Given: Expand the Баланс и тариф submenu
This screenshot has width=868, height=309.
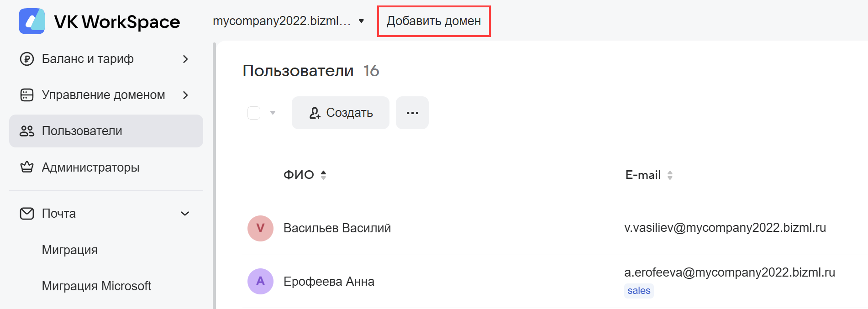Looking at the screenshot, I should [185, 59].
